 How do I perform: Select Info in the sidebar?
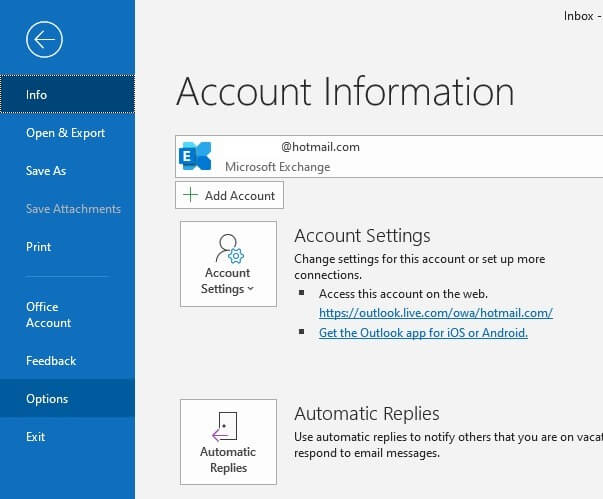pos(67,95)
